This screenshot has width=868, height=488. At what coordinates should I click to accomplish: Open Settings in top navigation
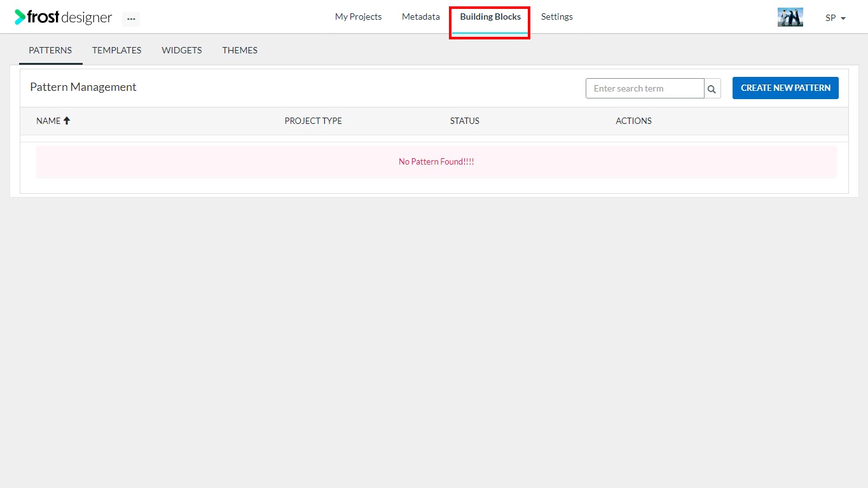[x=556, y=17]
